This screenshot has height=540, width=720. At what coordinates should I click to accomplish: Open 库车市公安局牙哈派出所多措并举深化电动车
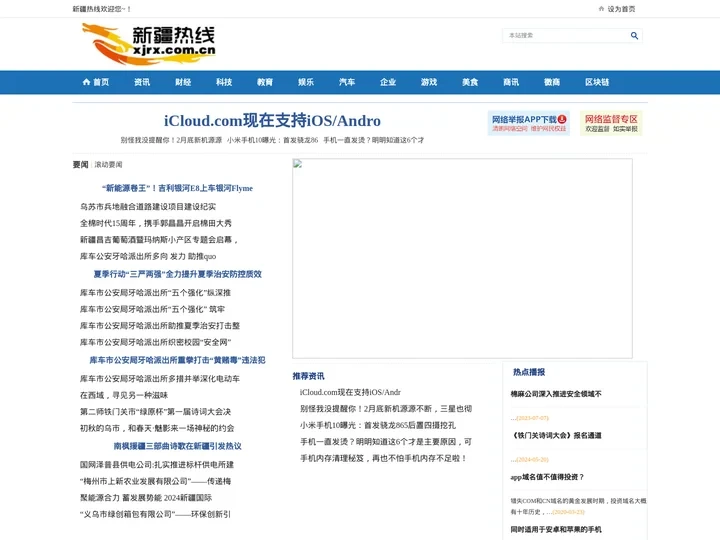pyautogui.click(x=160, y=379)
